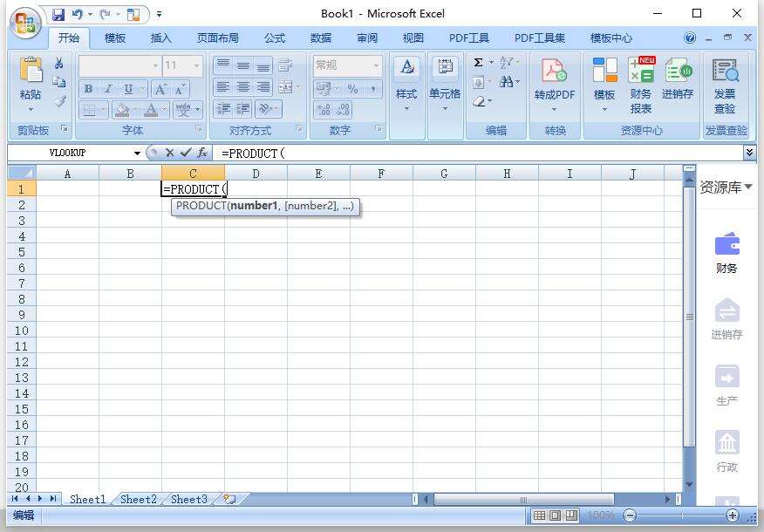The image size is (764, 532).
Task: Toggle Underline formatting
Action: [128, 89]
